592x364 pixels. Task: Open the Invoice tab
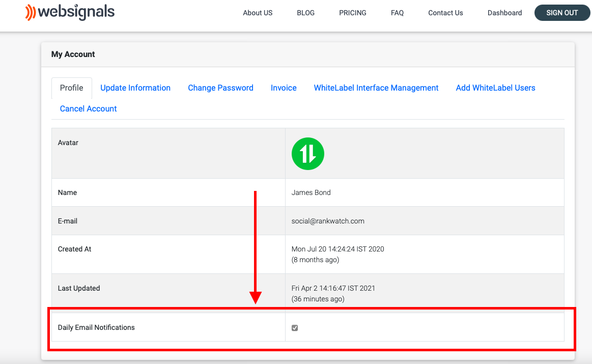click(x=284, y=88)
